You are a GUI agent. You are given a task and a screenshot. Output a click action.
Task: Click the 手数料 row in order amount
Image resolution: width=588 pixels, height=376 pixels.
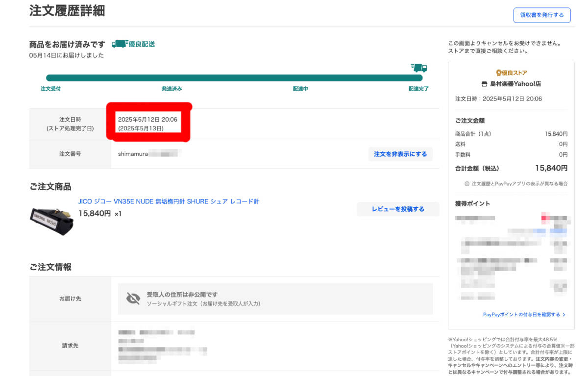pyautogui.click(x=512, y=154)
